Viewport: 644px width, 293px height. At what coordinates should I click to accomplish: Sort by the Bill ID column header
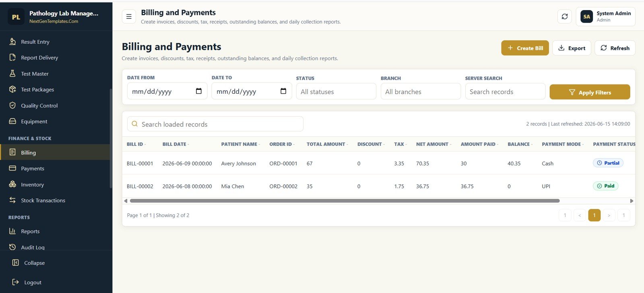click(x=136, y=144)
